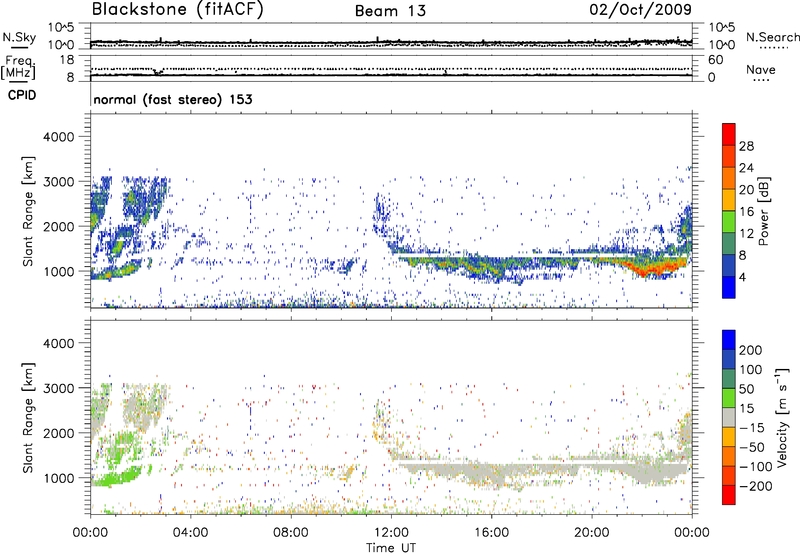Click the 60 tick on the Nave axis
Viewport: 800px width, 554px height.
tap(715, 60)
